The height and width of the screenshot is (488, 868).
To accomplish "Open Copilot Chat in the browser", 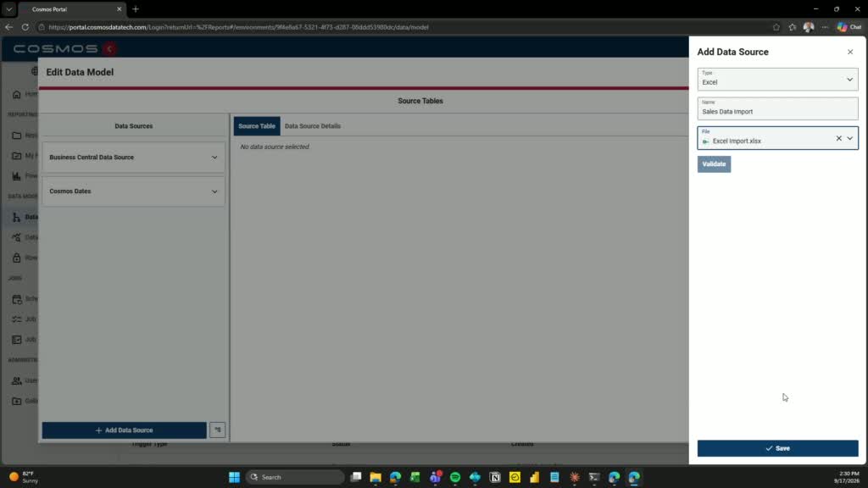I will [849, 27].
